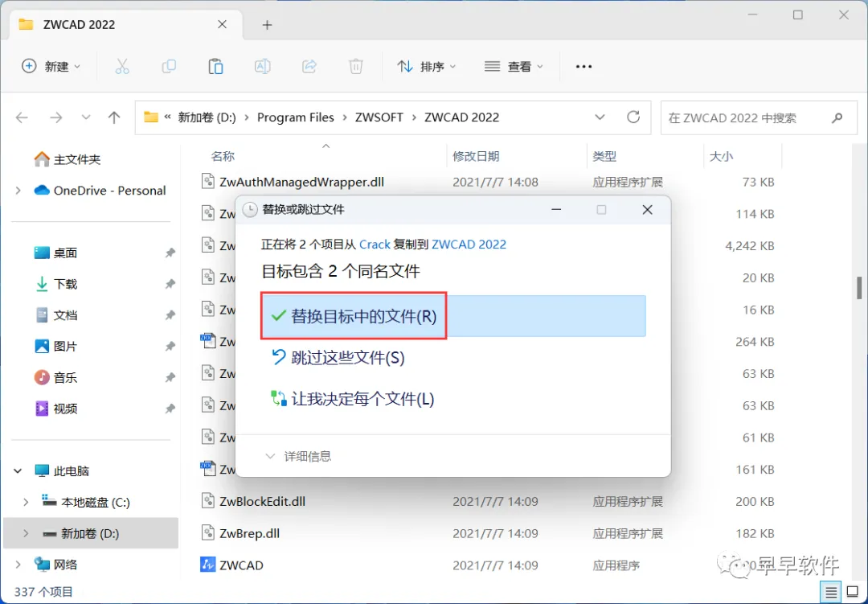The height and width of the screenshot is (604, 868).
Task: Expand 新加卷 (D:) tree node
Action: [x=26, y=533]
